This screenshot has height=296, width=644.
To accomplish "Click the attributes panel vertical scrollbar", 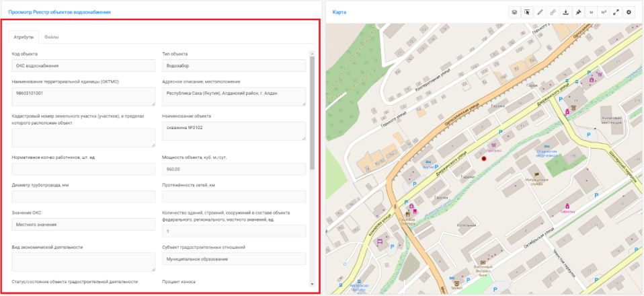I will pyautogui.click(x=312, y=108).
